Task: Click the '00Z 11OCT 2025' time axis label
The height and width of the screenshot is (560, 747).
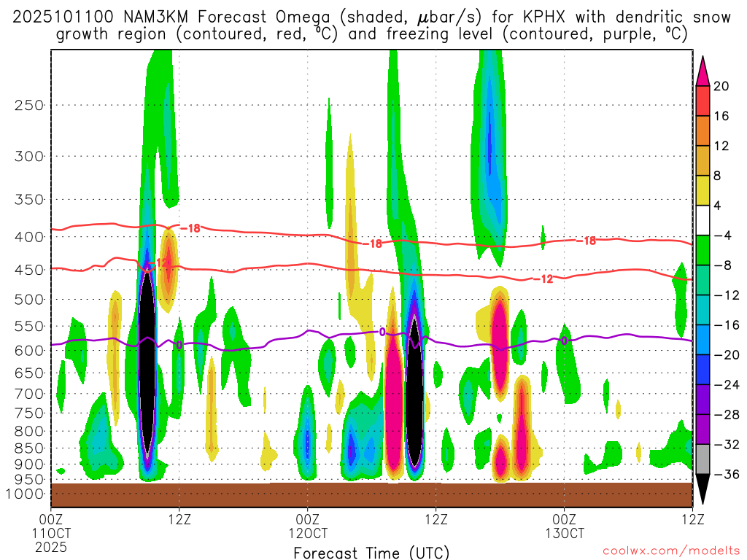Action: [x=51, y=533]
